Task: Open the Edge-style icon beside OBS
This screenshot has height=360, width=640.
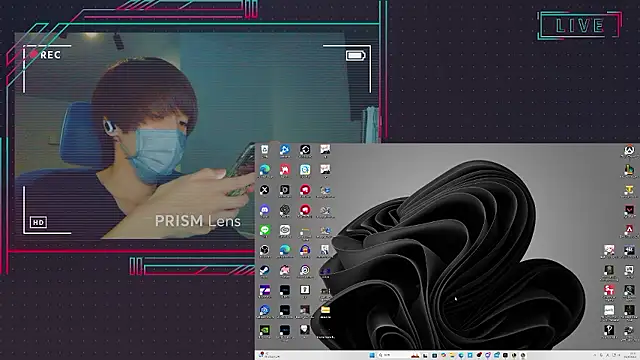Action: [x=285, y=250]
